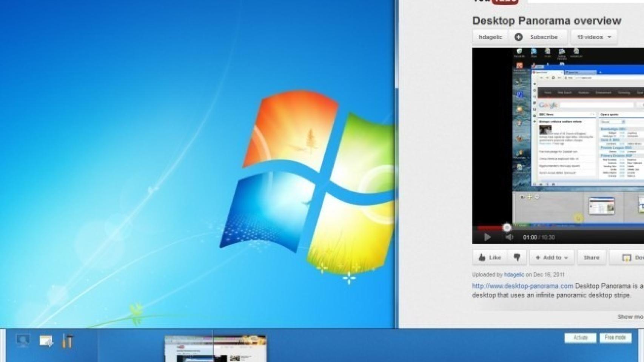Open the screwdriver and hammer tools icon

tap(67, 341)
